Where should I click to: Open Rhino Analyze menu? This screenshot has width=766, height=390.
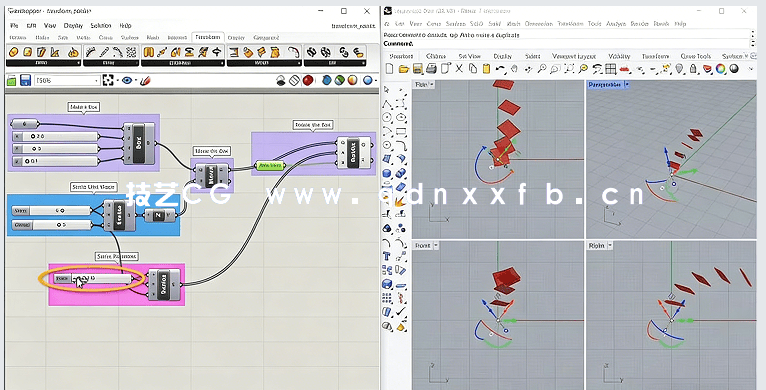point(616,23)
